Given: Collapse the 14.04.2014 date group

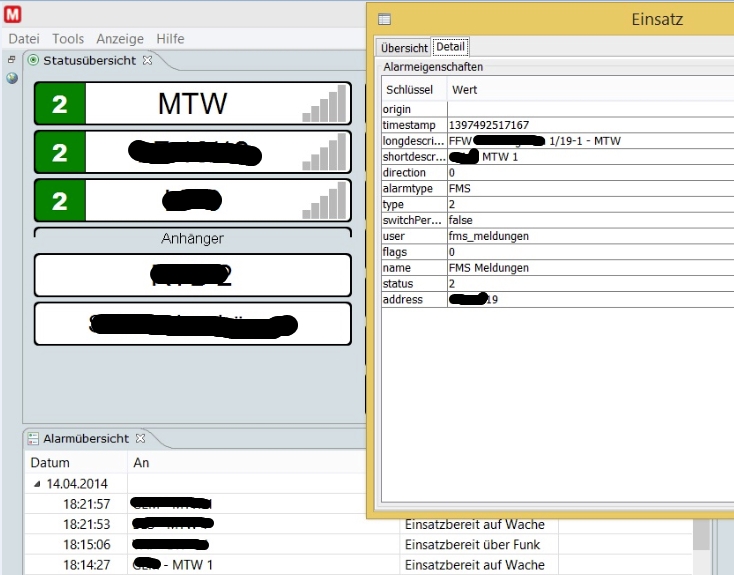Looking at the screenshot, I should (37, 484).
